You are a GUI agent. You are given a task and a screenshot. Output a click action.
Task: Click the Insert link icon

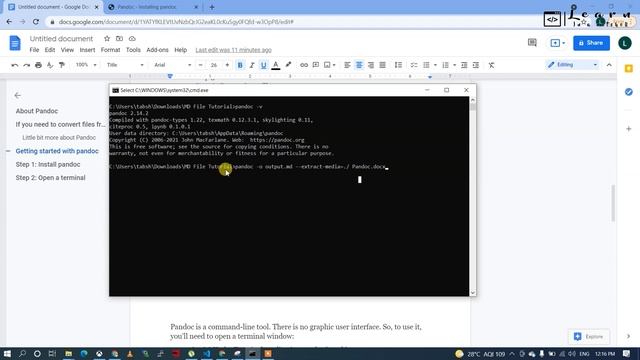click(x=304, y=65)
